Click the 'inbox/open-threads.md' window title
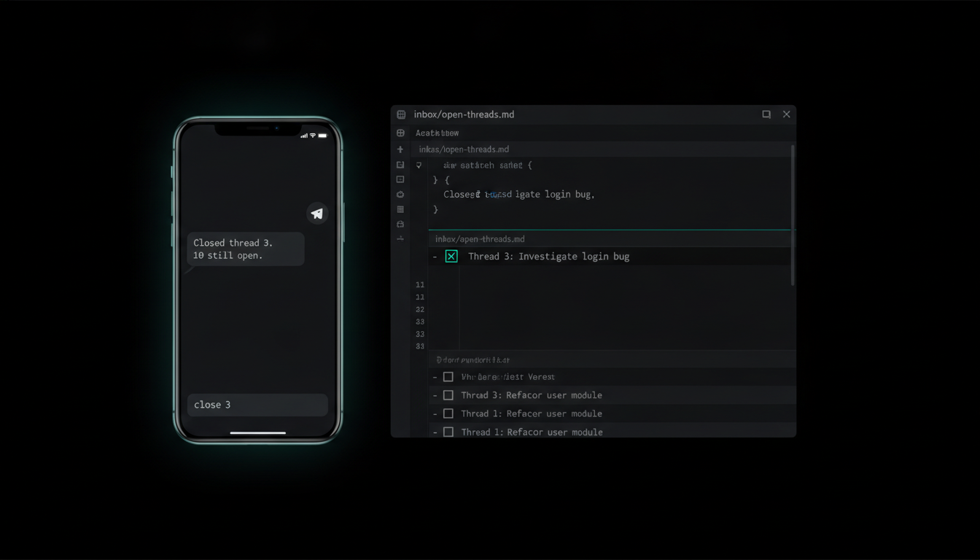980x560 pixels. [464, 114]
